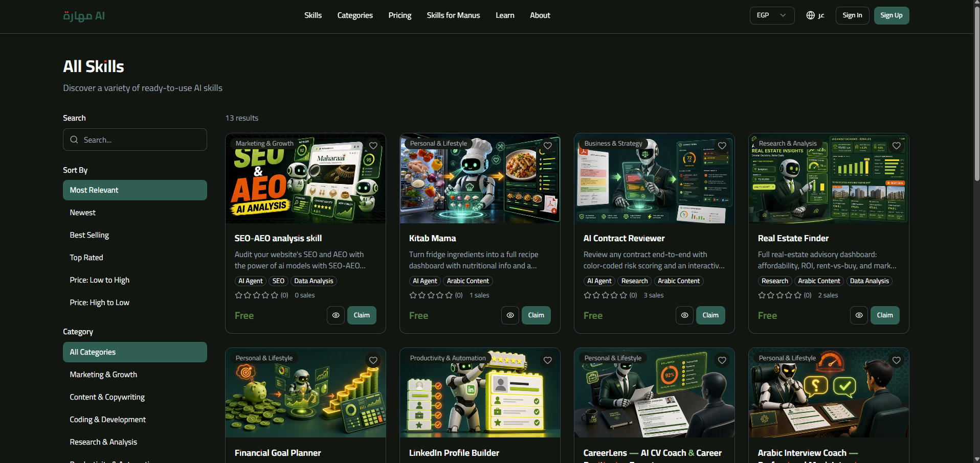Screen dimensions: 980x463
Task: Click the Research tag on AI Contract Reviewer
Action: click(634, 281)
